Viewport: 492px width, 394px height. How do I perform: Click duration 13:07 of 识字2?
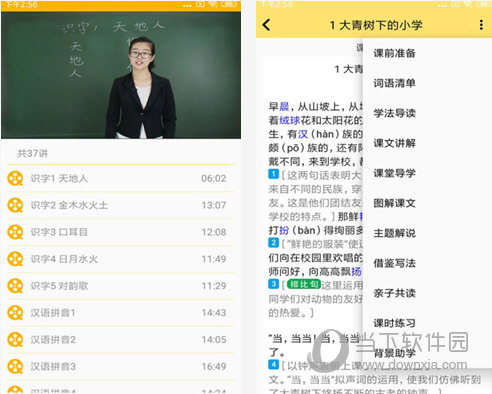click(x=214, y=205)
